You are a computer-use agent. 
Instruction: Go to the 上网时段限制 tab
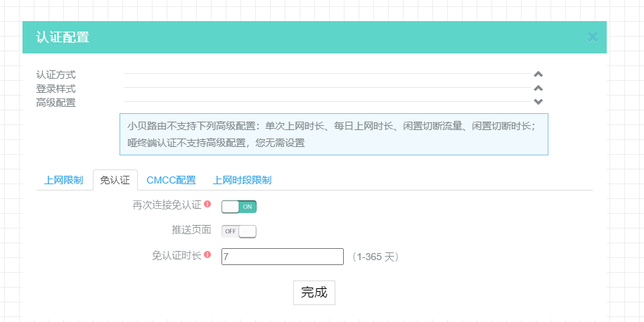(243, 180)
